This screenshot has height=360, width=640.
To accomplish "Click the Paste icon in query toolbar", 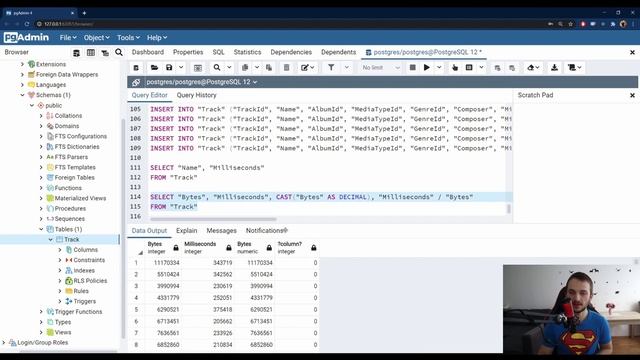I will 269,68.
